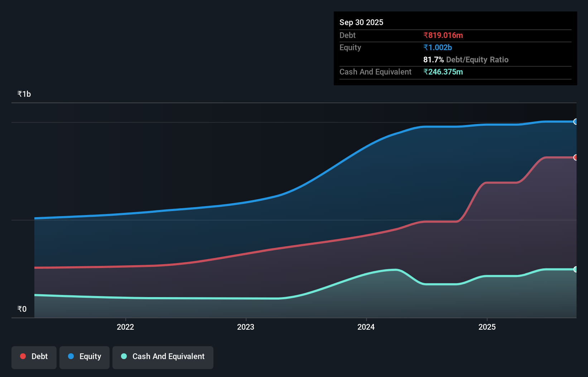Expand the Debt/Equity Ratio detail row
The image size is (588, 377).
pyautogui.click(x=466, y=59)
